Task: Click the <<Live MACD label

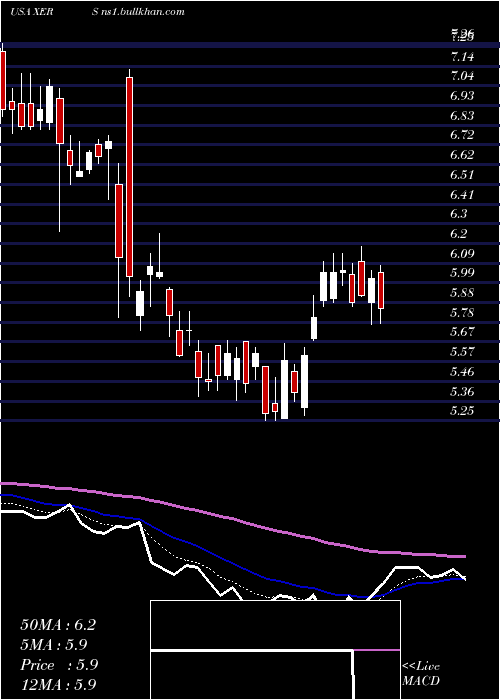Action: (x=421, y=674)
